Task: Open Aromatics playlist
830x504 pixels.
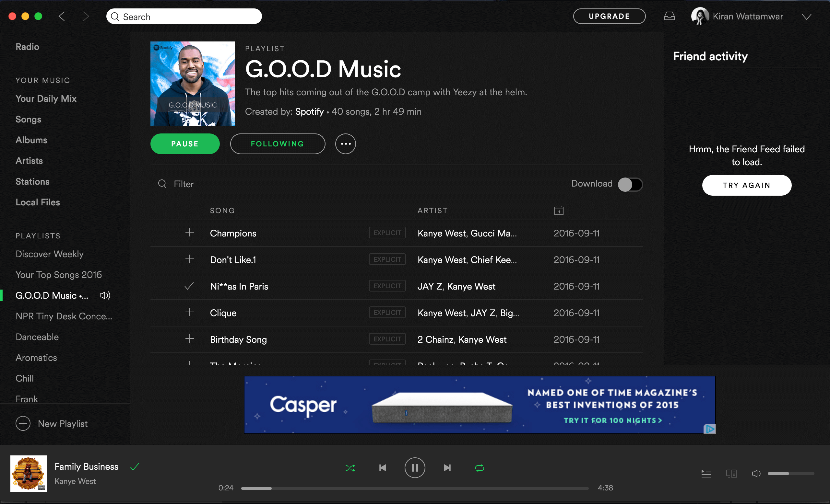Action: click(x=36, y=358)
